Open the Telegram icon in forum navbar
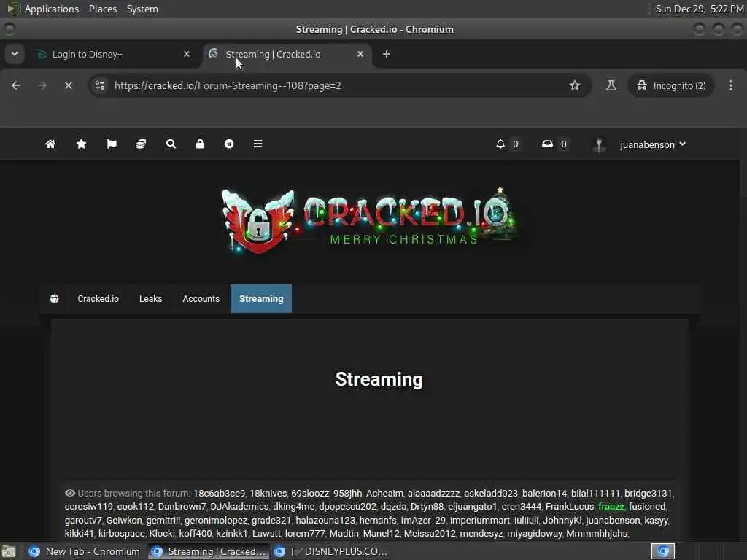Screen dimensions: 747x560 [229, 144]
